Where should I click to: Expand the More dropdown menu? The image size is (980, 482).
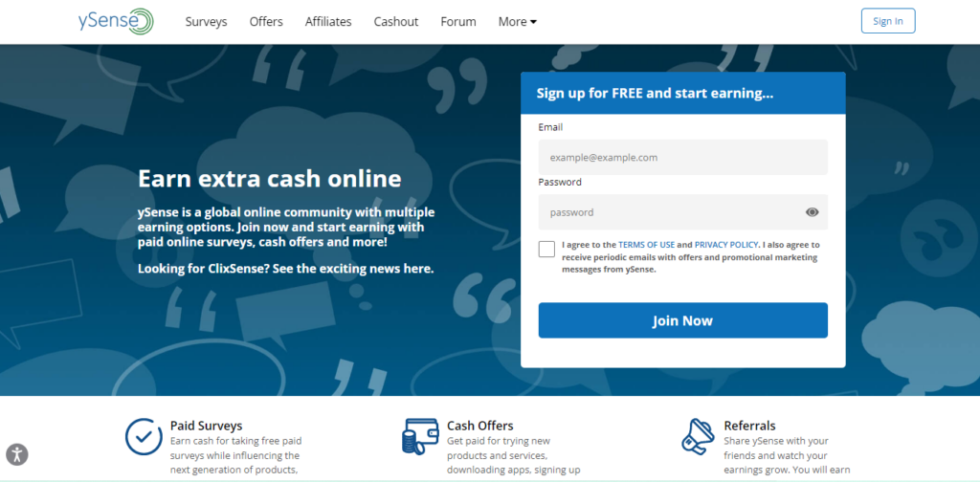click(518, 22)
